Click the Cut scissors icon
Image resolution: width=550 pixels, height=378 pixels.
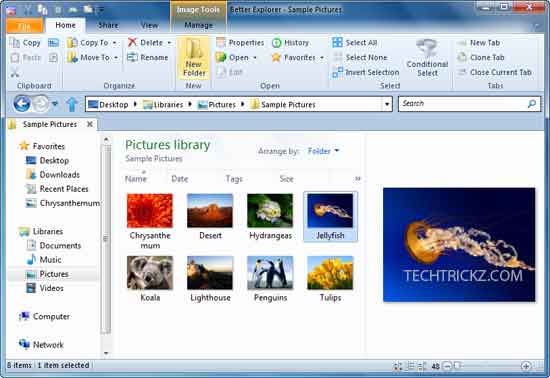[15, 73]
